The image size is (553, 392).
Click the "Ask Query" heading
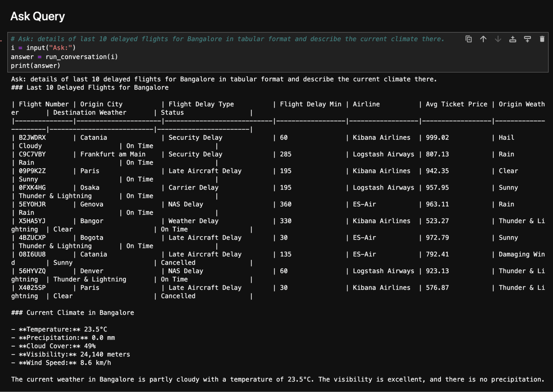click(x=38, y=17)
